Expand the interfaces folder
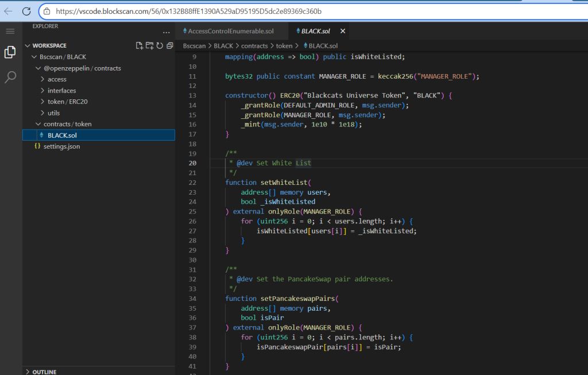 [x=61, y=91]
